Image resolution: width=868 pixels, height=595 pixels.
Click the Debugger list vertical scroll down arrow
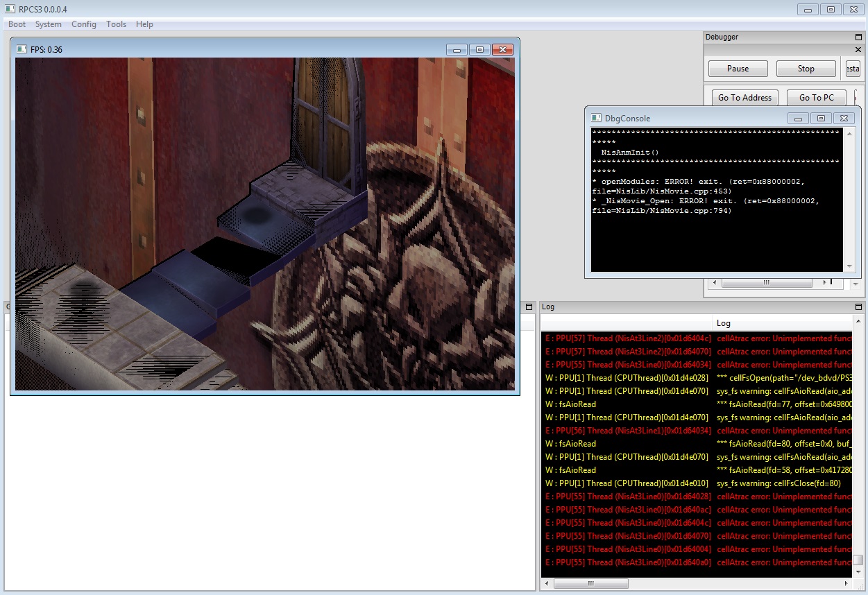tap(856, 284)
